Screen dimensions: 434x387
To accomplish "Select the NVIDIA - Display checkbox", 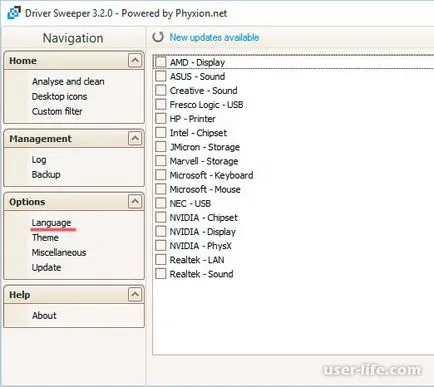I will (161, 231).
